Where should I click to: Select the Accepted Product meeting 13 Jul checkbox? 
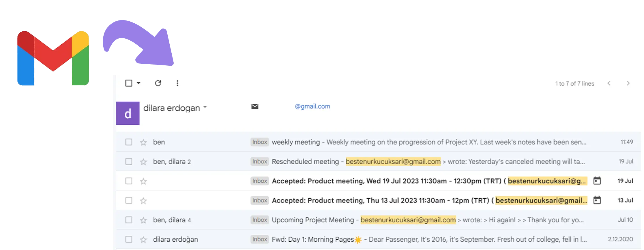coord(129,200)
